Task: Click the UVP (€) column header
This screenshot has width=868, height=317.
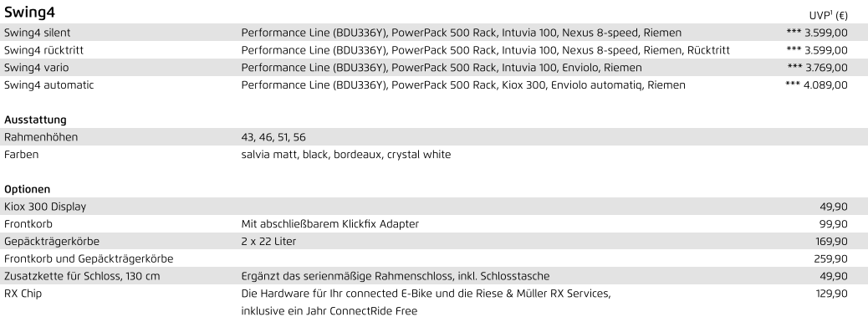Action: pyautogui.click(x=828, y=15)
